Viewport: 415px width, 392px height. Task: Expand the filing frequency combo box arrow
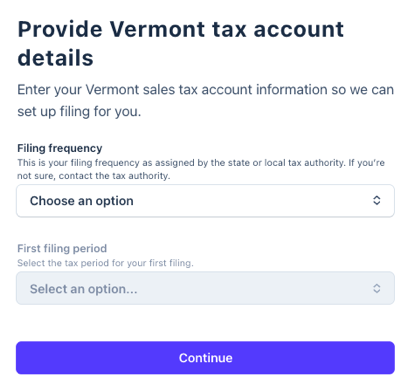[377, 200]
